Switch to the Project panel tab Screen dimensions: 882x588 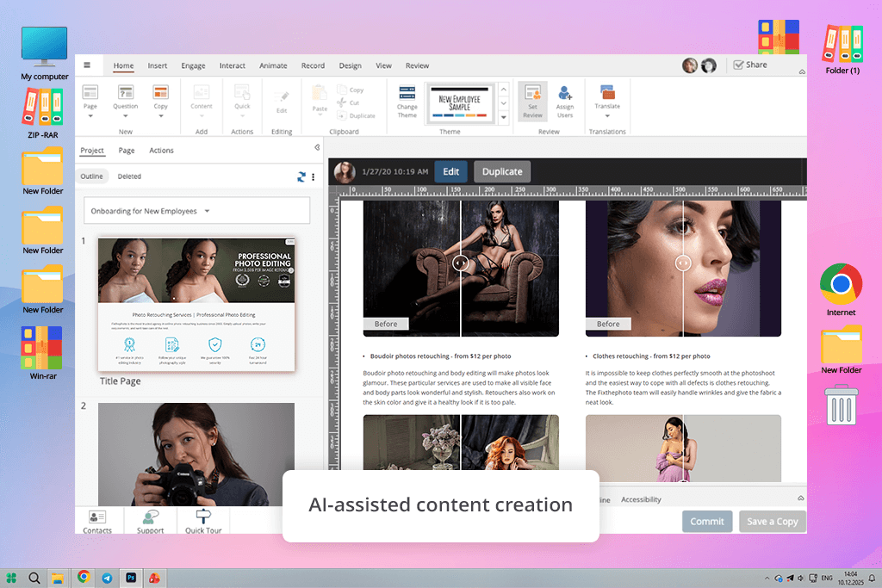pos(92,150)
